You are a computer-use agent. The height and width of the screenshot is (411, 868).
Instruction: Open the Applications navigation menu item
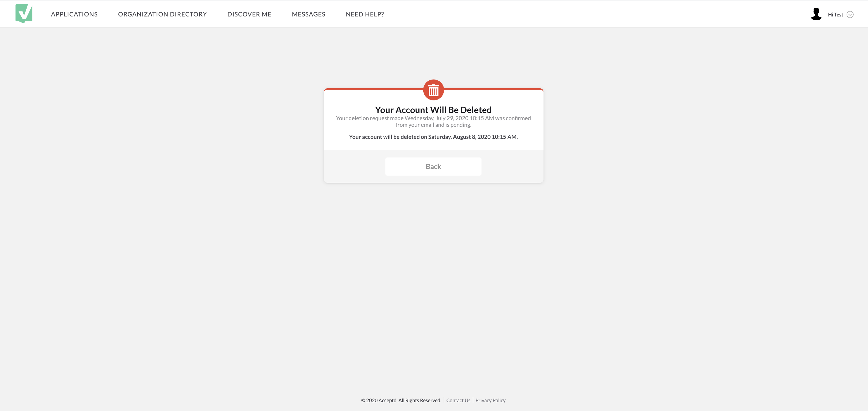pyautogui.click(x=74, y=14)
